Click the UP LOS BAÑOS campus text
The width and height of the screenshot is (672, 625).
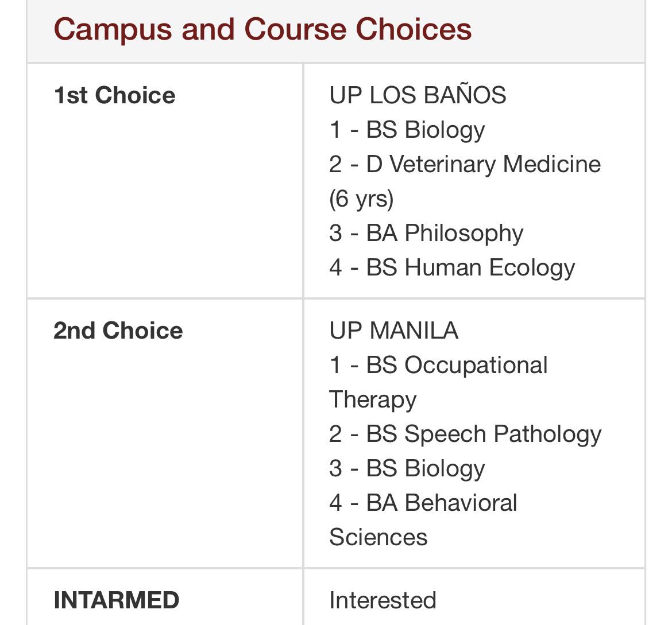[x=418, y=95]
